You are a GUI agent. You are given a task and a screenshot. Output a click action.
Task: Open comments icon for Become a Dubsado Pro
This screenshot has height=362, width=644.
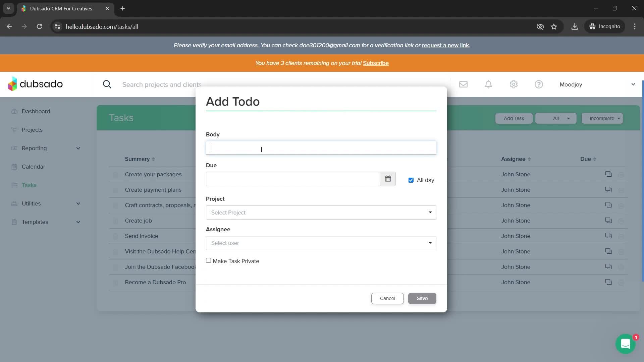[608, 282]
